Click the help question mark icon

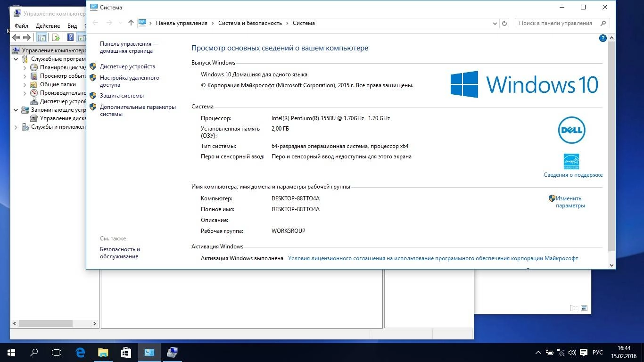coord(603,38)
